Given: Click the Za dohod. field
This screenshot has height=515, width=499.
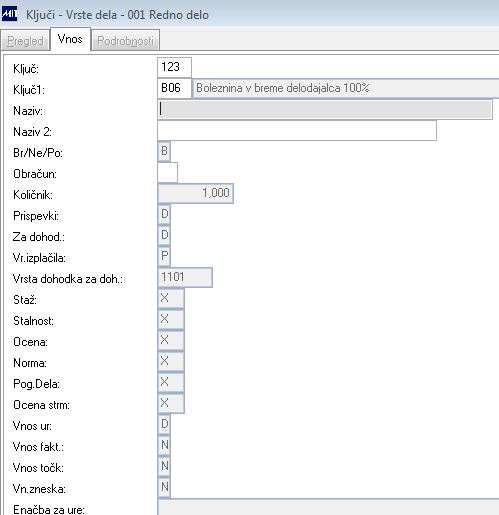Looking at the screenshot, I should pyautogui.click(x=164, y=235).
